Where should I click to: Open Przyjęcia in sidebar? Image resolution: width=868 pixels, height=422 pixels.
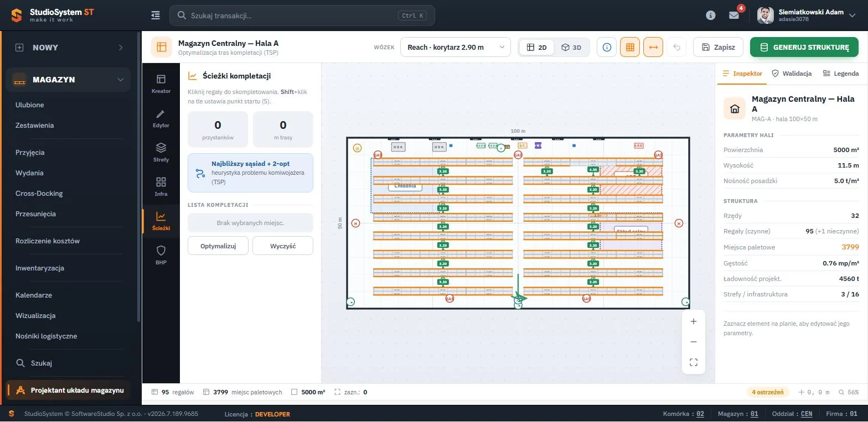click(x=30, y=153)
